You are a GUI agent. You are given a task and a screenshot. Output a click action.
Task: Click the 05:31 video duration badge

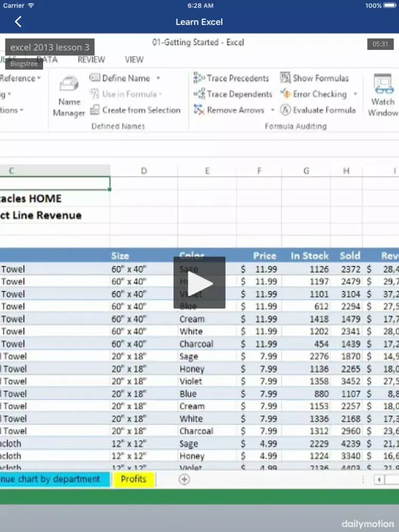(380, 44)
